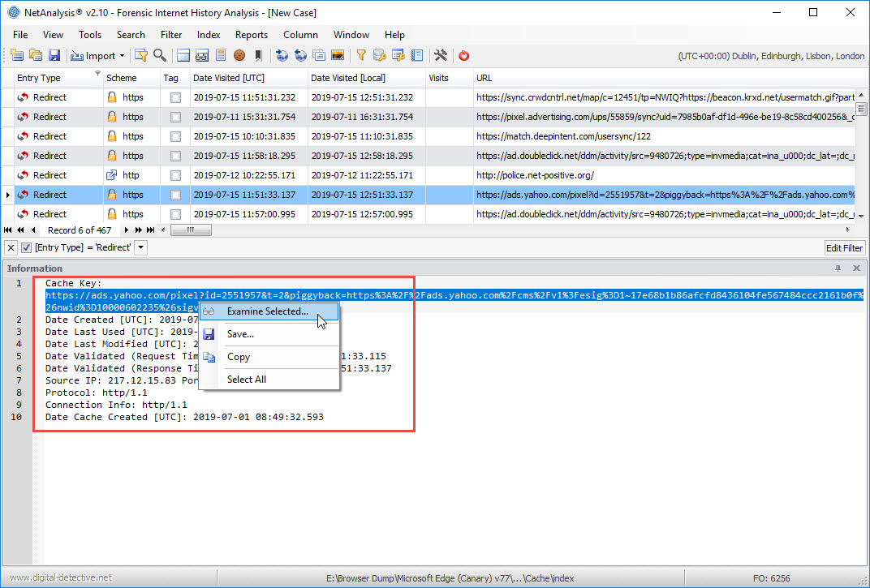Click the filter table funnel icon
The height and width of the screenshot is (588, 870).
[141, 55]
